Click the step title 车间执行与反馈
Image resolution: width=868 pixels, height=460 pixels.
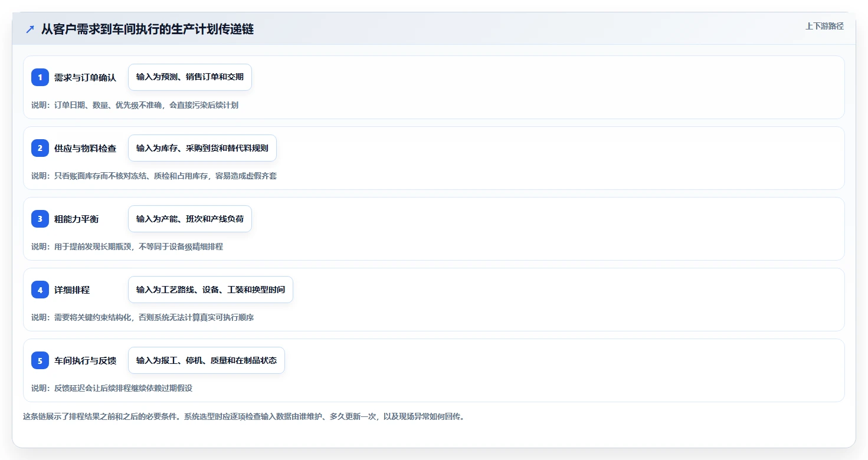point(85,360)
